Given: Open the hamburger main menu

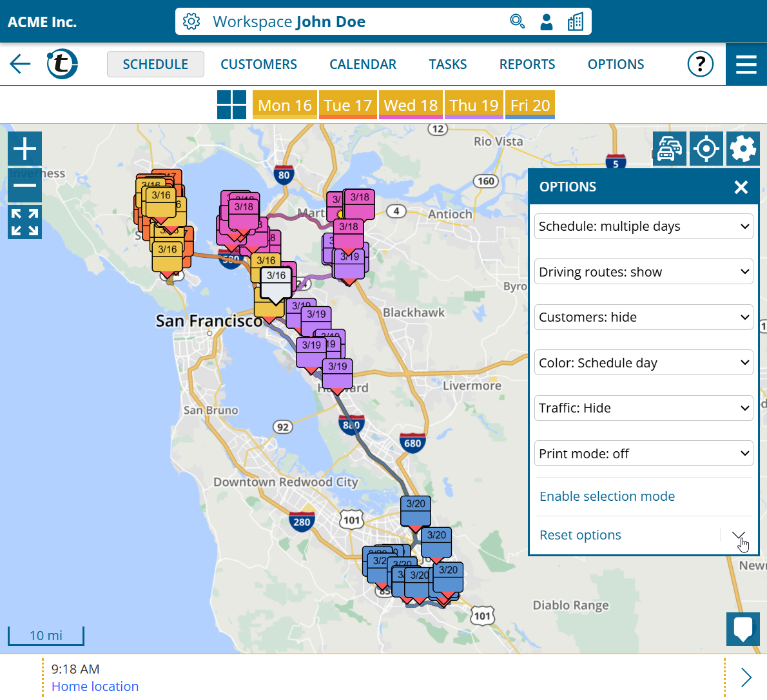Looking at the screenshot, I should (x=746, y=64).
